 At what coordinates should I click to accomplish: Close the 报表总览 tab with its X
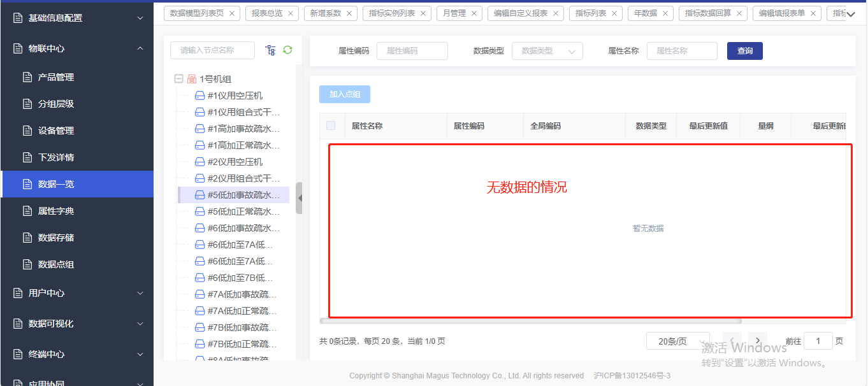[x=290, y=13]
